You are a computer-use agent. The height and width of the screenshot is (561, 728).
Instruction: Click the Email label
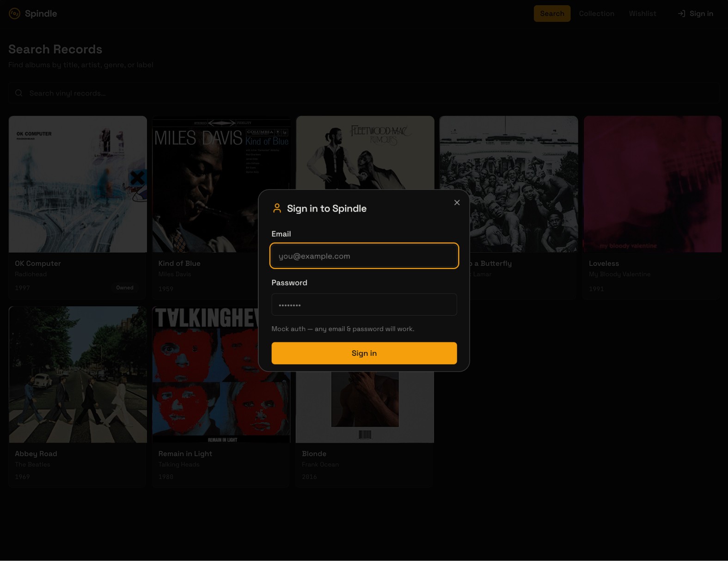(x=281, y=234)
